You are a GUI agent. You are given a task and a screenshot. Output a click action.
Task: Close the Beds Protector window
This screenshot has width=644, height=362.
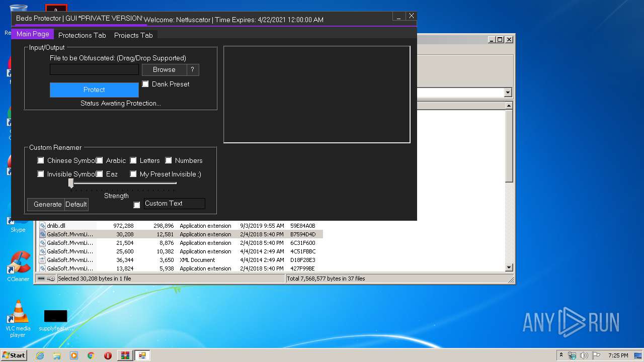[x=411, y=16]
